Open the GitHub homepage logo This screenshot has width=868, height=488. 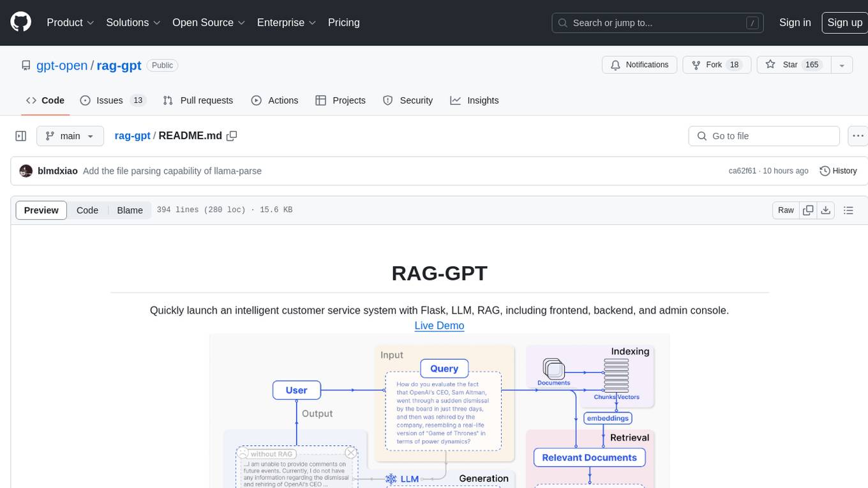coord(20,22)
